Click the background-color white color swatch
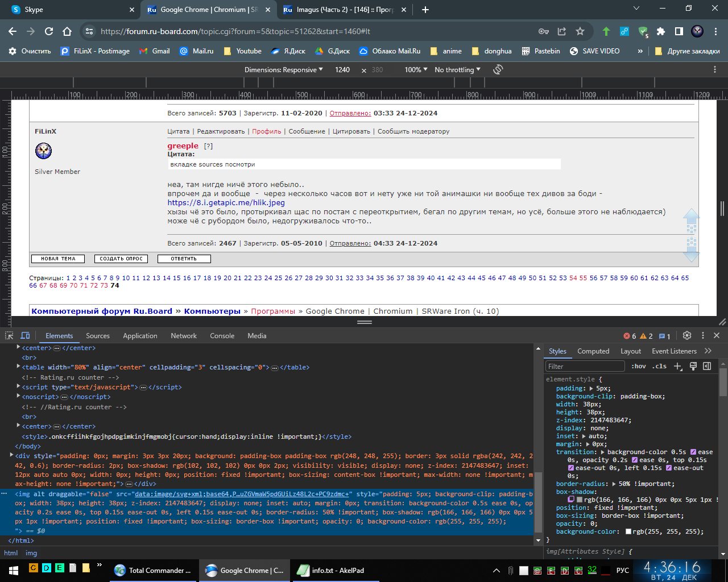The height and width of the screenshot is (582, 728). click(628, 531)
